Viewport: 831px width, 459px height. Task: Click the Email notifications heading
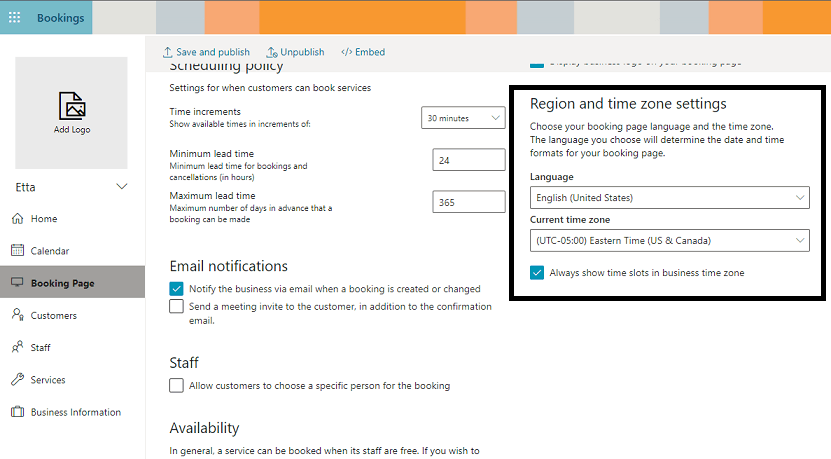pyautogui.click(x=228, y=266)
